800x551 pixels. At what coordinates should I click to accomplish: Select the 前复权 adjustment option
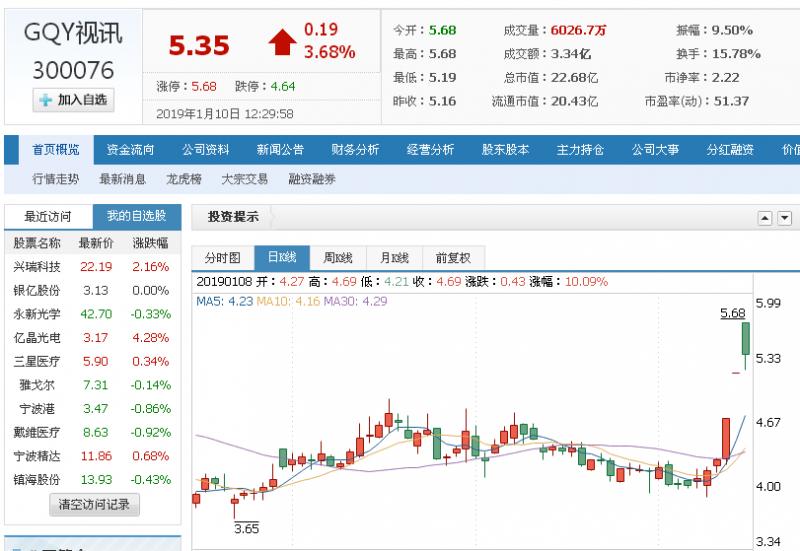click(x=453, y=258)
